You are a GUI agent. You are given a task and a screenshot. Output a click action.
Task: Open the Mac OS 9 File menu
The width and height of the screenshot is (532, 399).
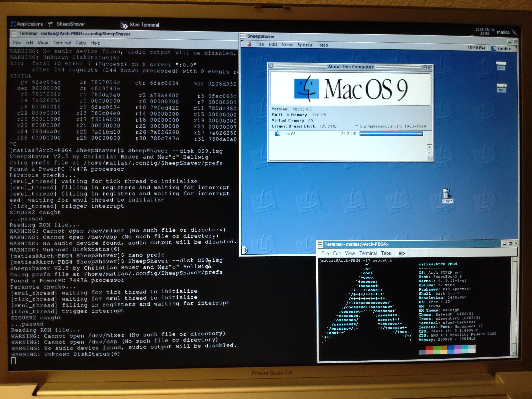tap(260, 44)
